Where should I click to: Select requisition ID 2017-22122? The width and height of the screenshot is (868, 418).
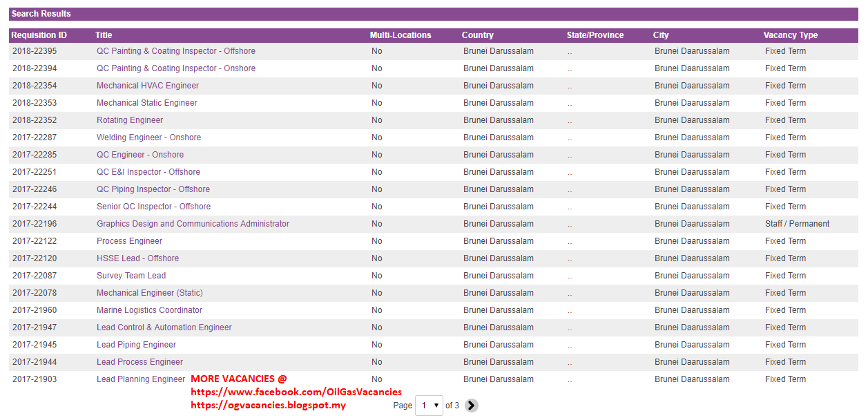point(35,241)
